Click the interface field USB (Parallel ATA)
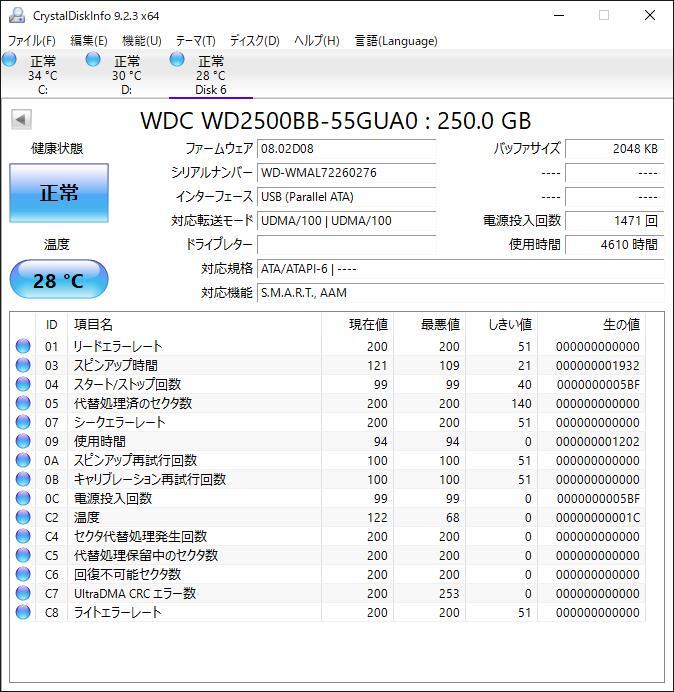Image resolution: width=674 pixels, height=692 pixels. 346,196
